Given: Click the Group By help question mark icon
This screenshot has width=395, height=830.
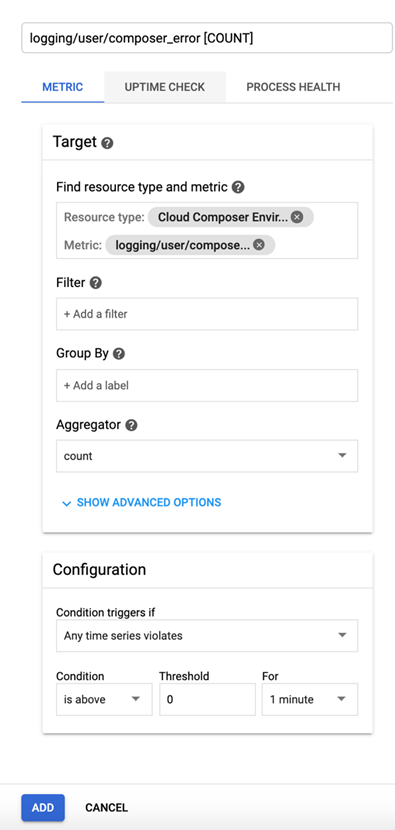Looking at the screenshot, I should click(x=119, y=354).
